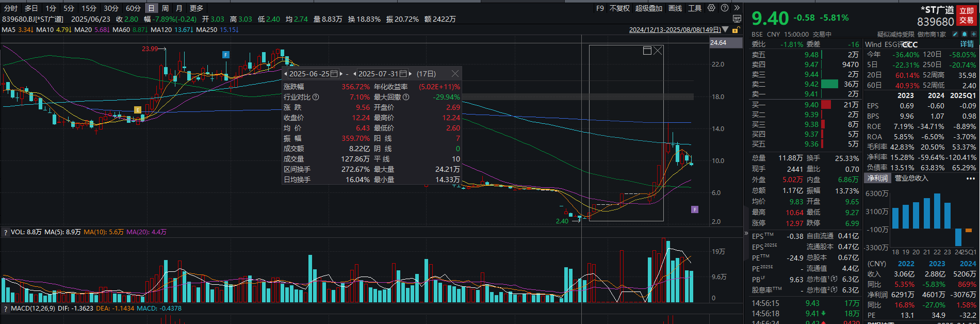Image resolution: width=980 pixels, height=324 pixels.
Task: Toggle the 不复权 price adjustment option
Action: (x=619, y=8)
